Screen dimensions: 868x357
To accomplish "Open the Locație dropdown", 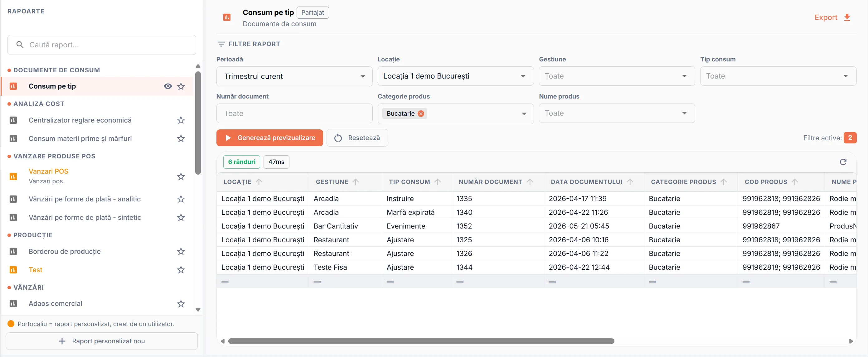I will [x=455, y=76].
